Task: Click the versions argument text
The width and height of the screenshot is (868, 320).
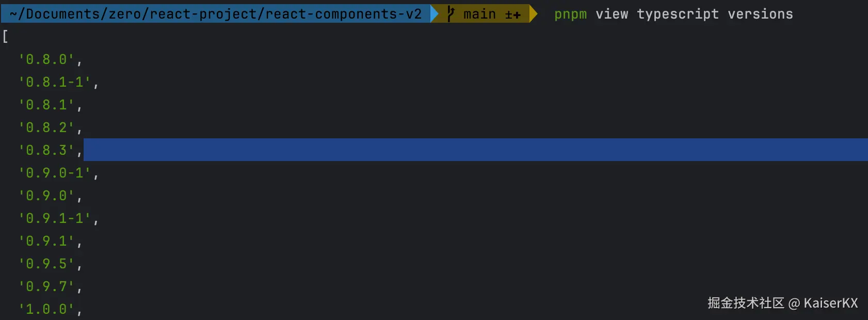Action: coord(760,14)
